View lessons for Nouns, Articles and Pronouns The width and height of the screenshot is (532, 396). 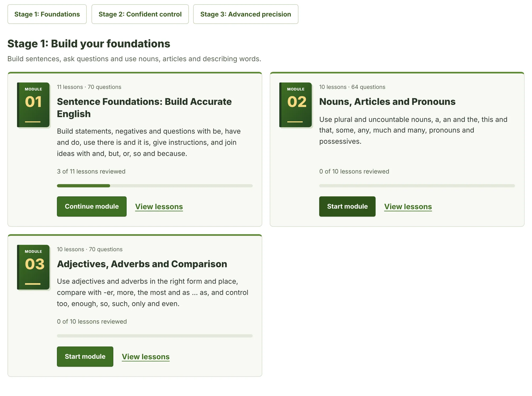(x=408, y=207)
